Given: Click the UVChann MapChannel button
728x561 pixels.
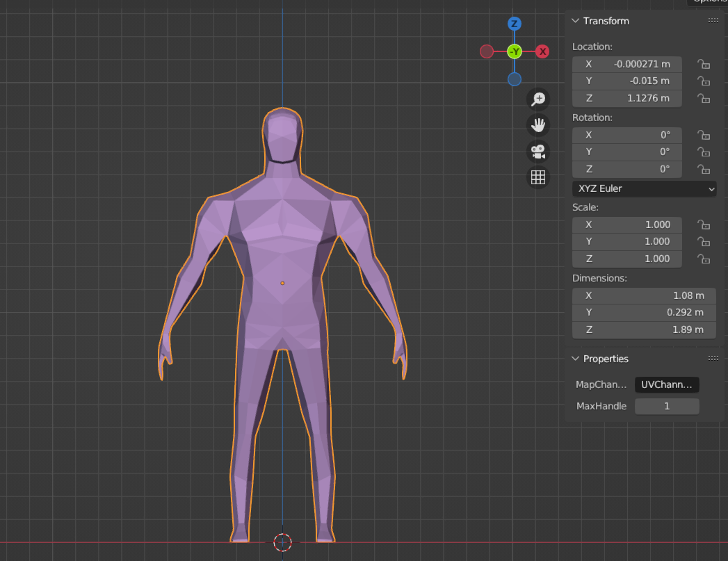Looking at the screenshot, I should tap(666, 384).
